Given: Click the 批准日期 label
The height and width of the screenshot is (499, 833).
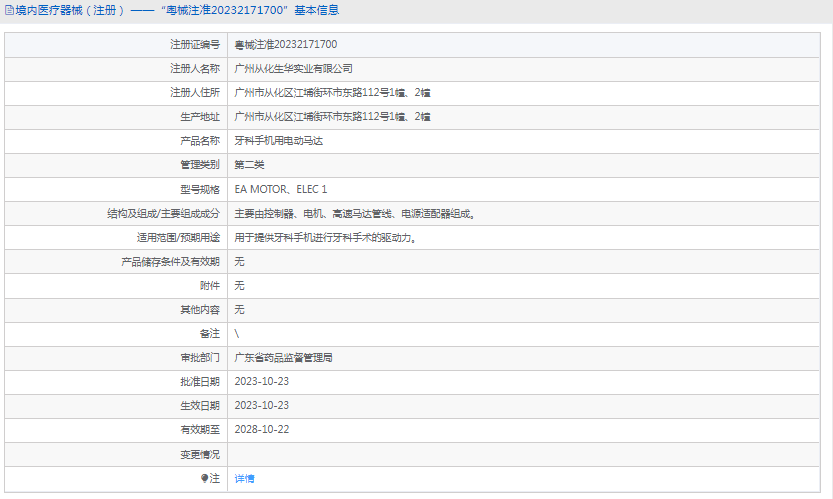Looking at the screenshot, I should coord(200,382).
